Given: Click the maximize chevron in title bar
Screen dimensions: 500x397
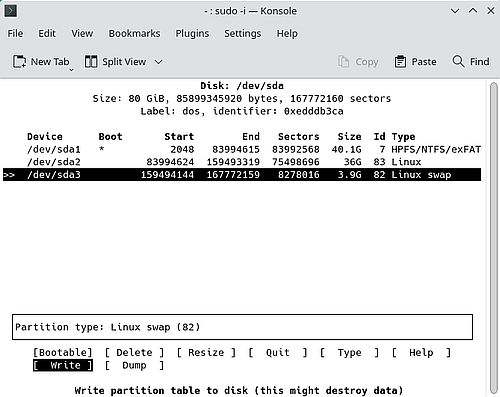Looking at the screenshot, I should tap(473, 11).
